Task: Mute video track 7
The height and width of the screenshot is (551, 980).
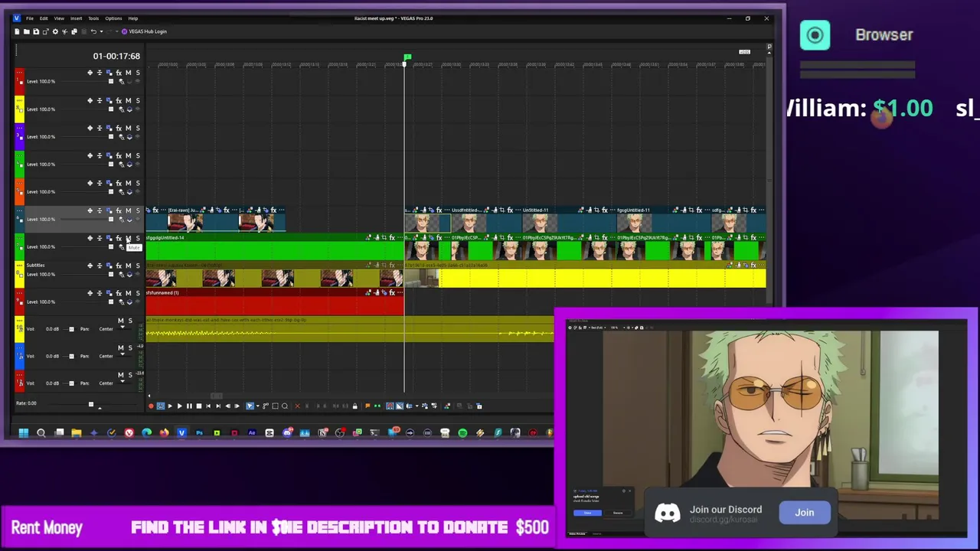Action: click(x=128, y=238)
